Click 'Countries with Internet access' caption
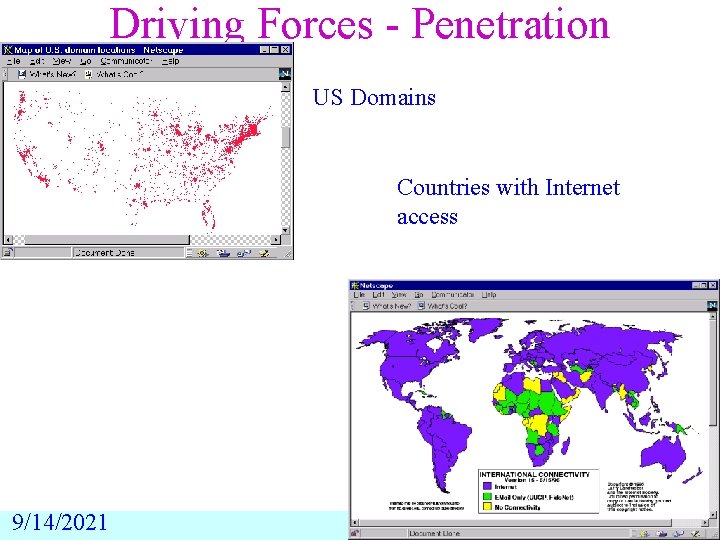 coord(509,202)
